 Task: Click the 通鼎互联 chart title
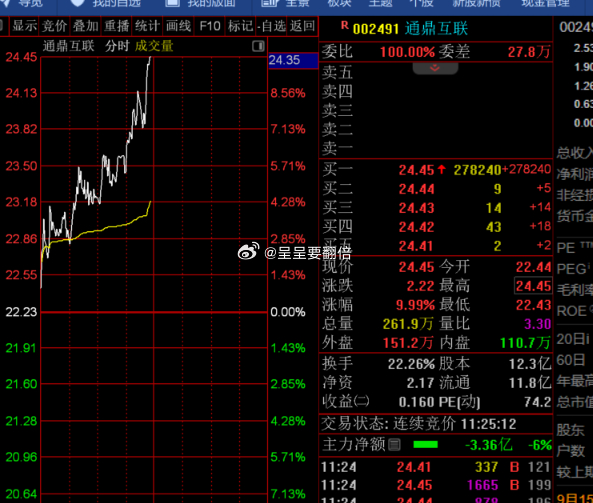(x=68, y=46)
